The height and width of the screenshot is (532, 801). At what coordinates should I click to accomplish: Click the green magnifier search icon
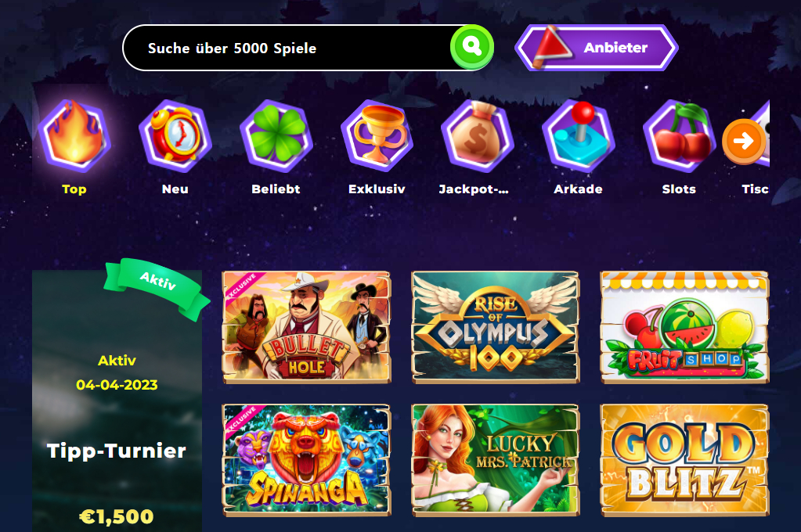472,47
